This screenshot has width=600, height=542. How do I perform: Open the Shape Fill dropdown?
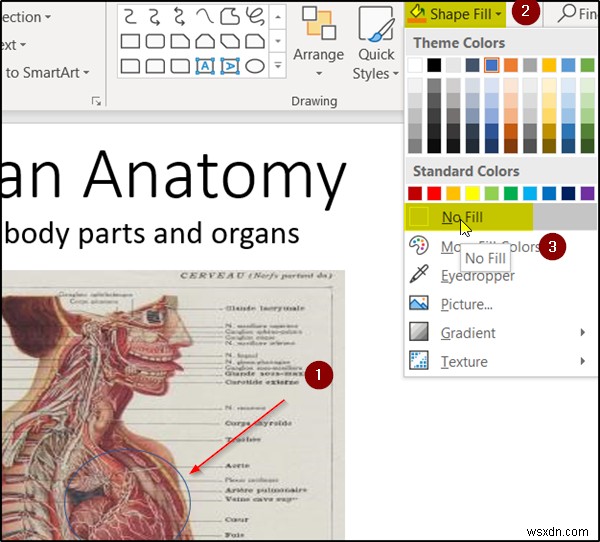[455, 14]
